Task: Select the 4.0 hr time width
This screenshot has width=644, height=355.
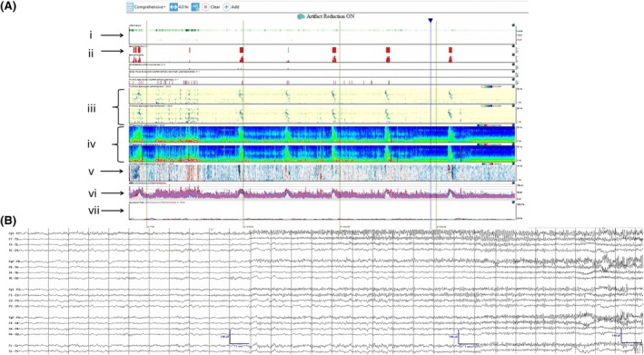Action: (183, 7)
